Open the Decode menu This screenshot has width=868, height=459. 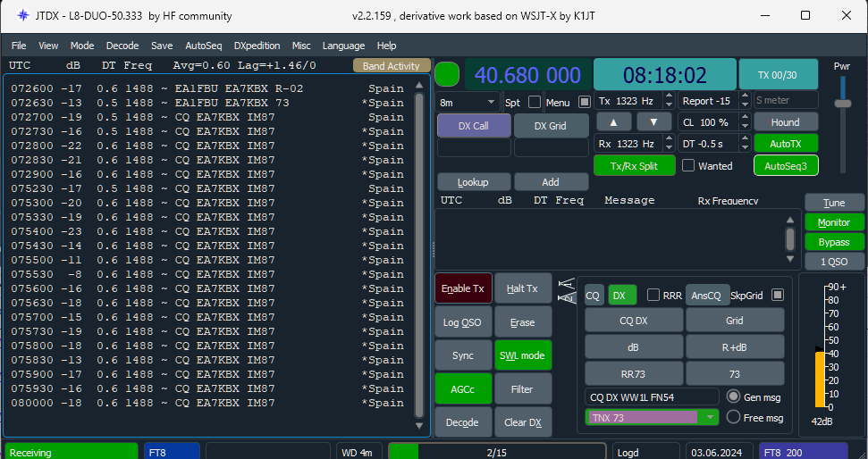coord(122,46)
